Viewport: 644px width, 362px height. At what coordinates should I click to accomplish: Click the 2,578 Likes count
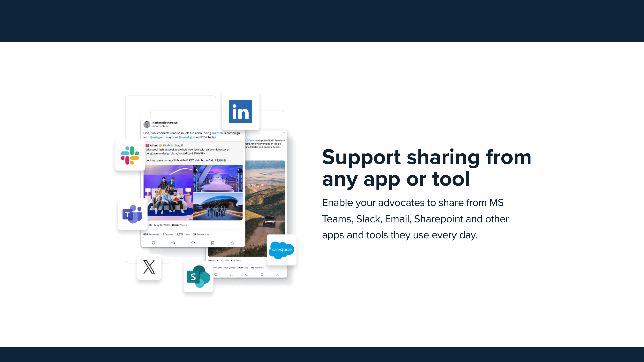(183, 234)
